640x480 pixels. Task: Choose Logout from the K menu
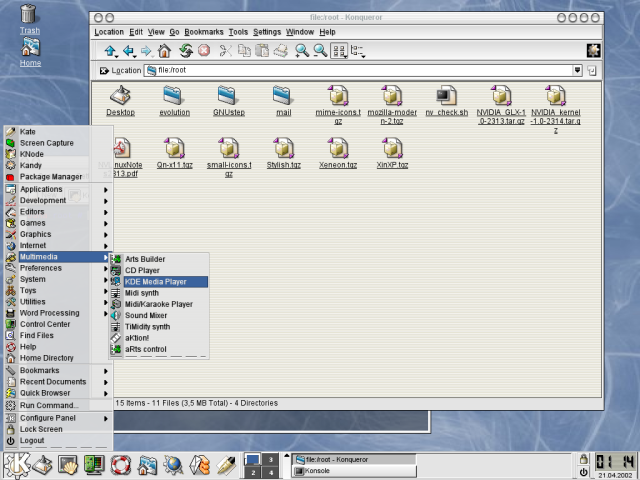[x=58, y=440]
